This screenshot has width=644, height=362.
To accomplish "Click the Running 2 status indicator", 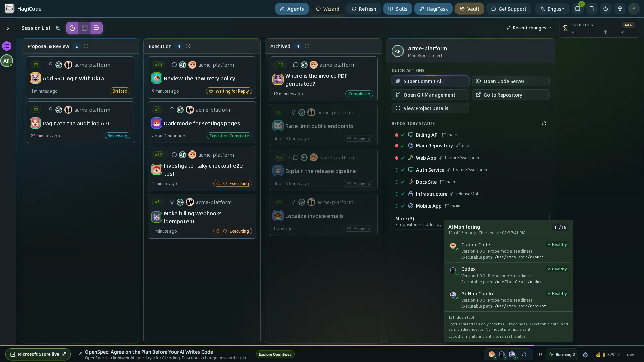I will click(x=562, y=354).
